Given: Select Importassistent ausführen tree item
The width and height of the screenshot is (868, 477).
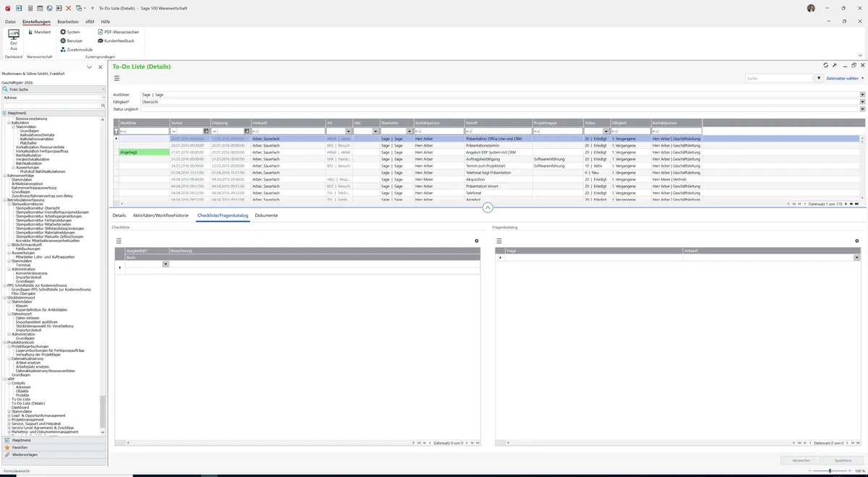Looking at the screenshot, I should [x=36, y=322].
